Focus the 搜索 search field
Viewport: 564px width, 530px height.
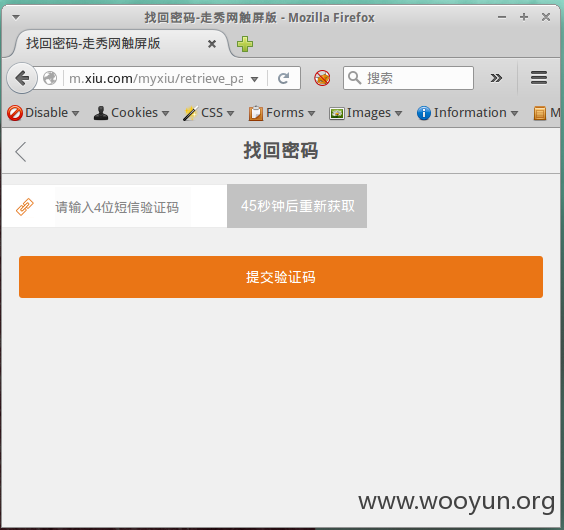pyautogui.click(x=408, y=78)
